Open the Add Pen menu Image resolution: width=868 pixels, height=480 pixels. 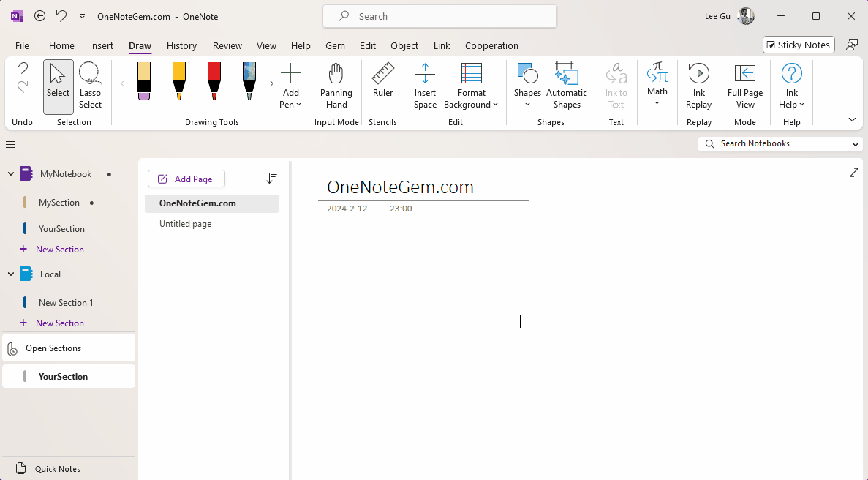(290, 87)
